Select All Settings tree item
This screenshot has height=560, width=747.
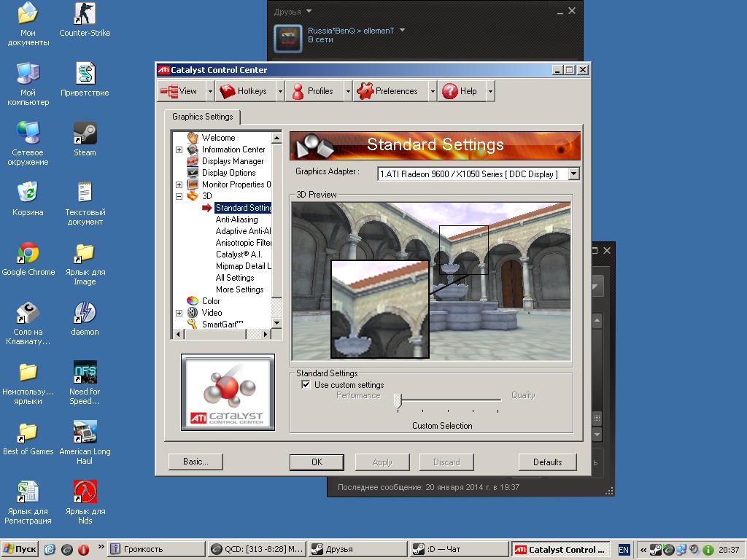(x=235, y=278)
